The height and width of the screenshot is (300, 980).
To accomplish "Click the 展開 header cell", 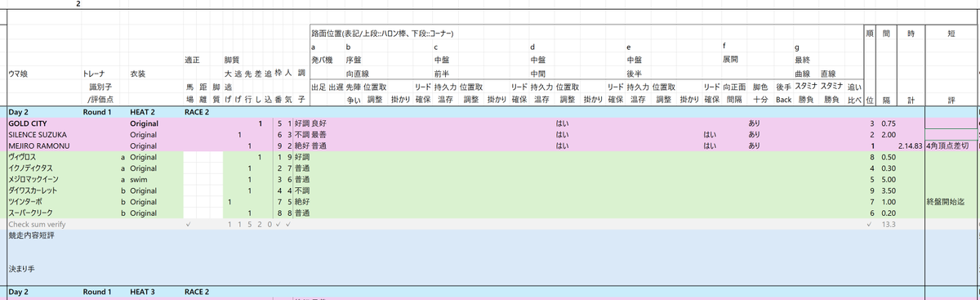I will coord(731,60).
